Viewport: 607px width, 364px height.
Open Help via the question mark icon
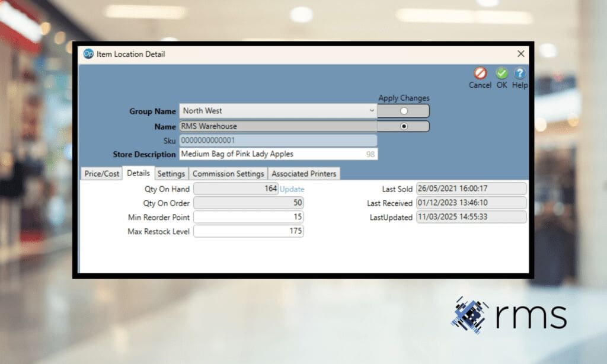click(x=519, y=73)
